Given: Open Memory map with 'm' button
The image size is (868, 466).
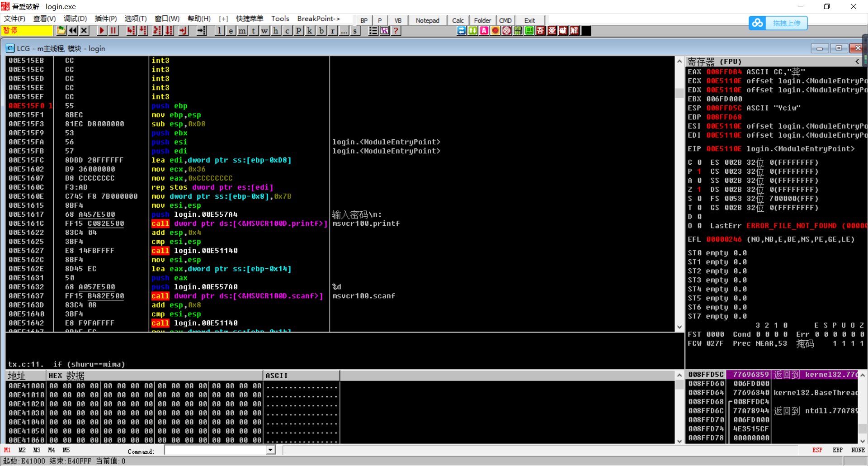Looking at the screenshot, I should pyautogui.click(x=242, y=31).
